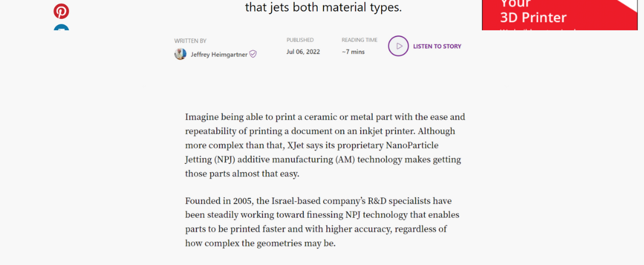Viewport: 644px width, 265px height.
Task: Click the paragraph starting "Imagine being able"
Action: tap(325, 145)
